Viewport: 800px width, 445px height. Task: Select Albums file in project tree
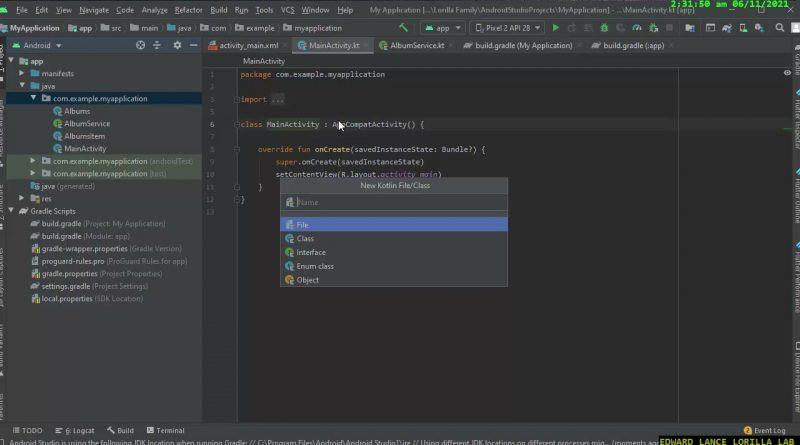point(77,111)
